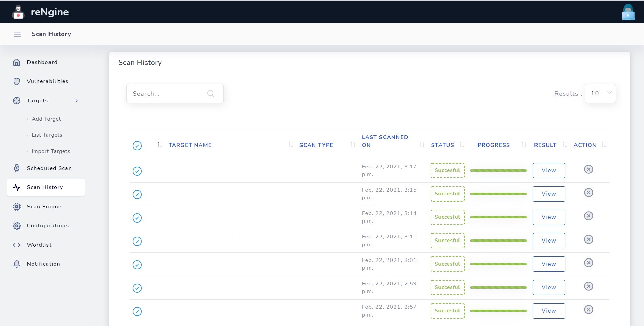Click the search magnifier icon

(x=211, y=93)
